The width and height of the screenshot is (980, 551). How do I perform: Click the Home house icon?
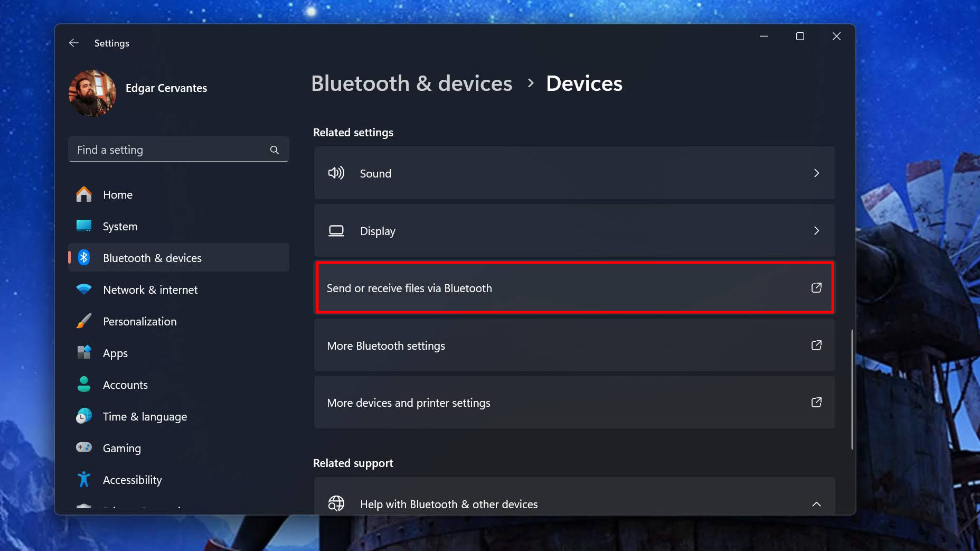[x=84, y=194]
